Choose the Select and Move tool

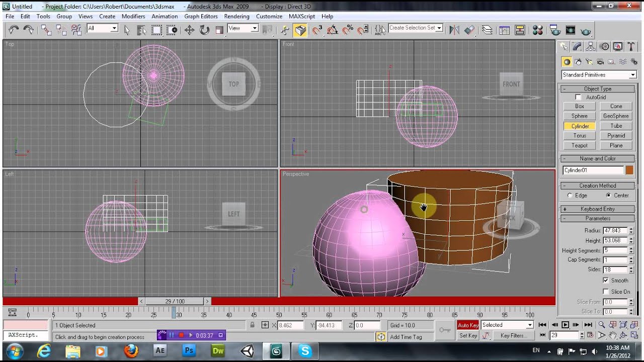(189, 30)
